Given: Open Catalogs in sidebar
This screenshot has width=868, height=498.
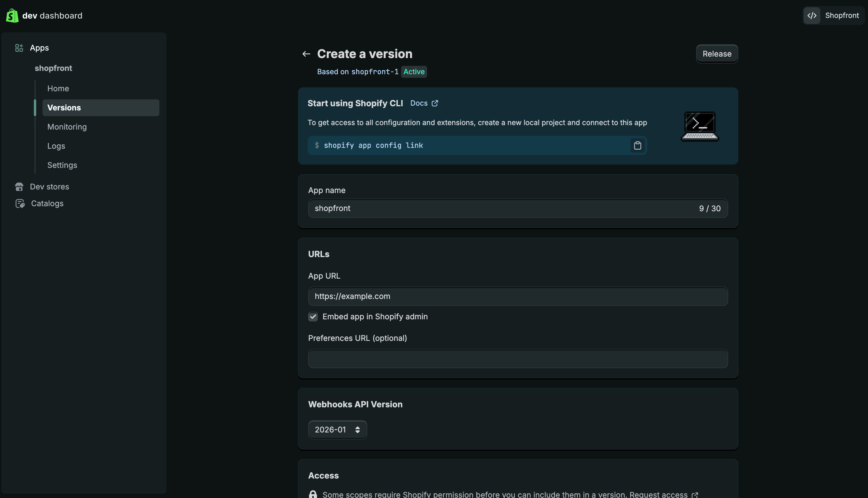Looking at the screenshot, I should tap(47, 204).
